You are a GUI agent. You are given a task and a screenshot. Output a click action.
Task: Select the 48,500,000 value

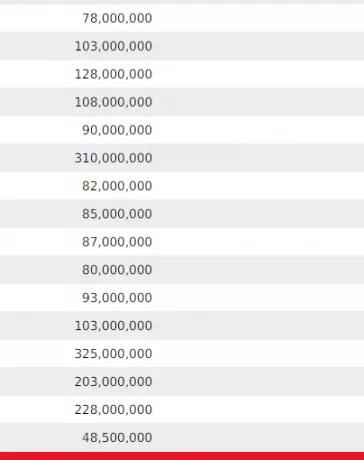coord(117,438)
